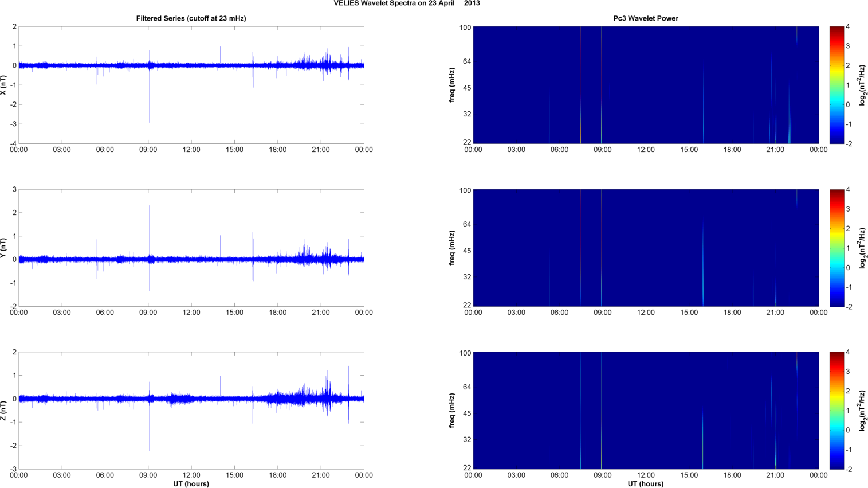Click the '-4' tick on the X (nT) axis
The width and height of the screenshot is (868, 488).
point(14,143)
